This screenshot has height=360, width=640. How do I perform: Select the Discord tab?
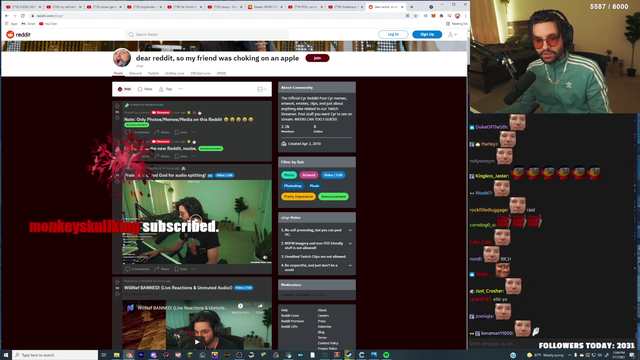tap(135, 73)
